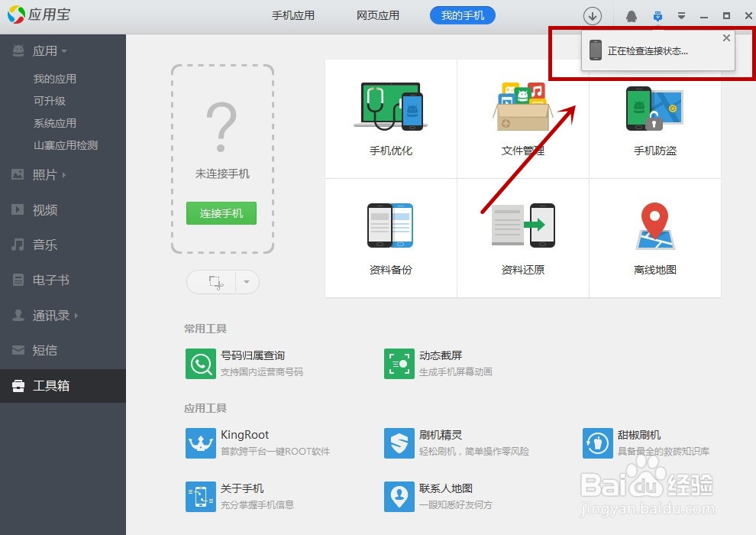
Task: Open 电子书 e-books in the sidebar
Action: (x=50, y=280)
